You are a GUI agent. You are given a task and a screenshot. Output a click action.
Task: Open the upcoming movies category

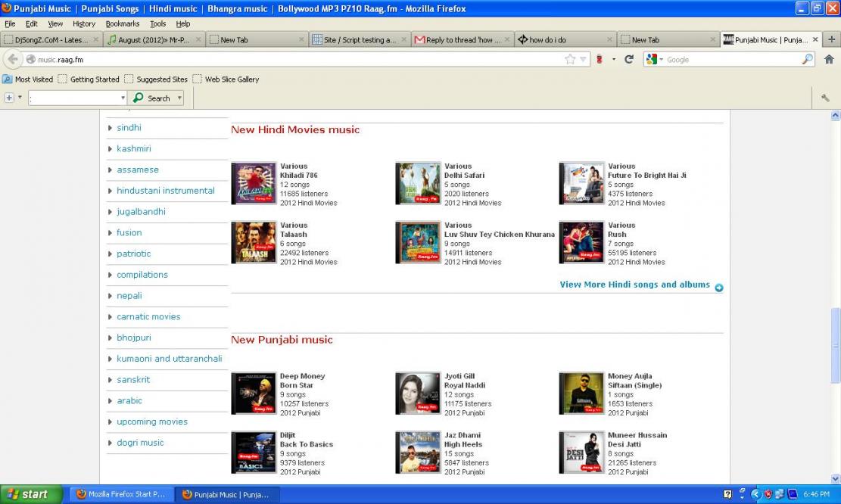click(x=152, y=422)
